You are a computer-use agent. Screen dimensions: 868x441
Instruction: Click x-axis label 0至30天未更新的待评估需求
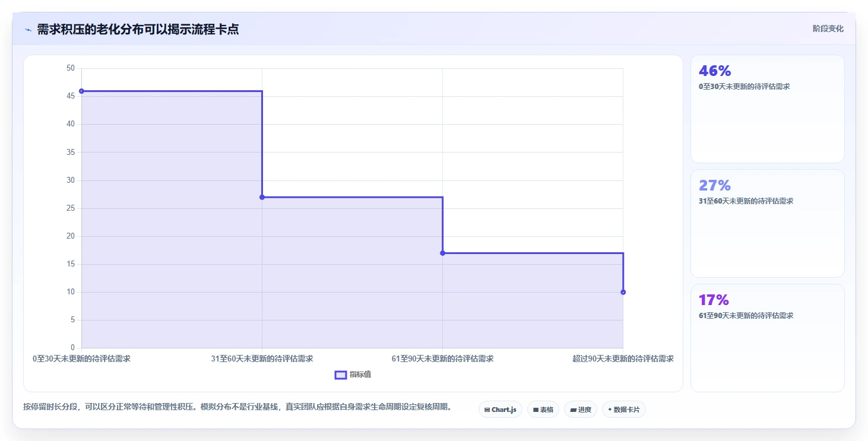click(81, 358)
